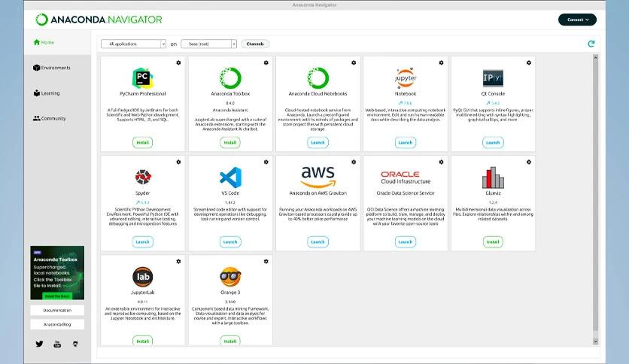The width and height of the screenshot is (629, 364).
Task: Click the Spyder app icon
Action: pos(143,177)
